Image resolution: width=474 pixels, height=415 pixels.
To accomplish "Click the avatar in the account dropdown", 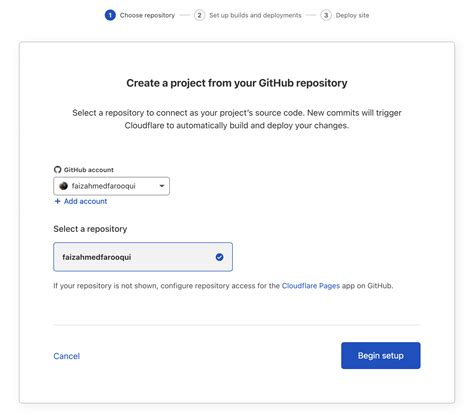I will pyautogui.click(x=63, y=186).
